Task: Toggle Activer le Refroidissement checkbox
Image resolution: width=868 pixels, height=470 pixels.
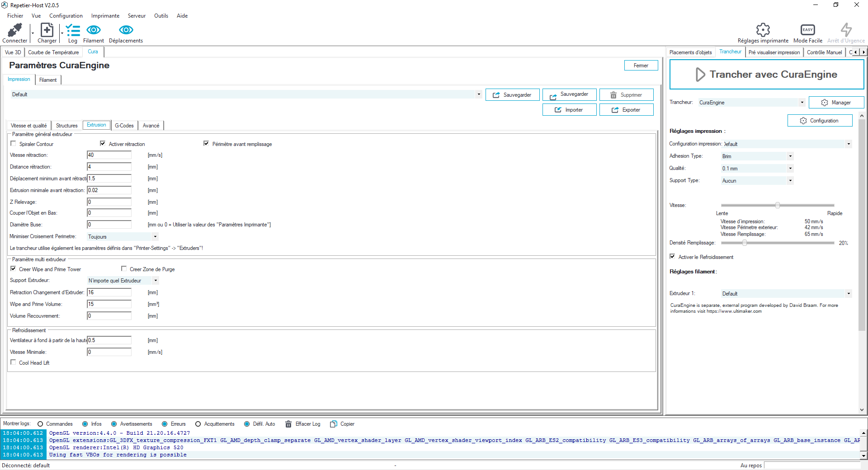Action: (672, 257)
